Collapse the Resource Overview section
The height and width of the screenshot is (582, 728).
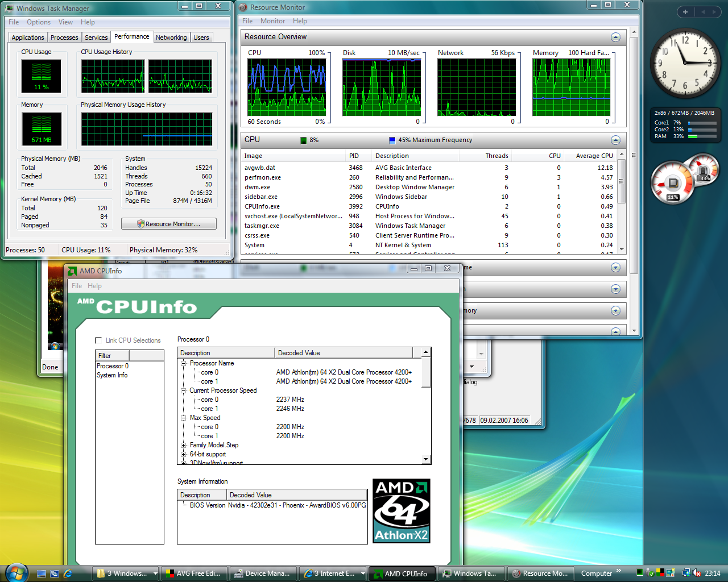[615, 37]
